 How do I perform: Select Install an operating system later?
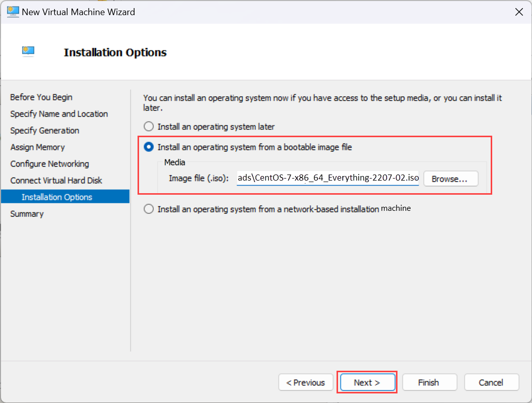tap(149, 127)
